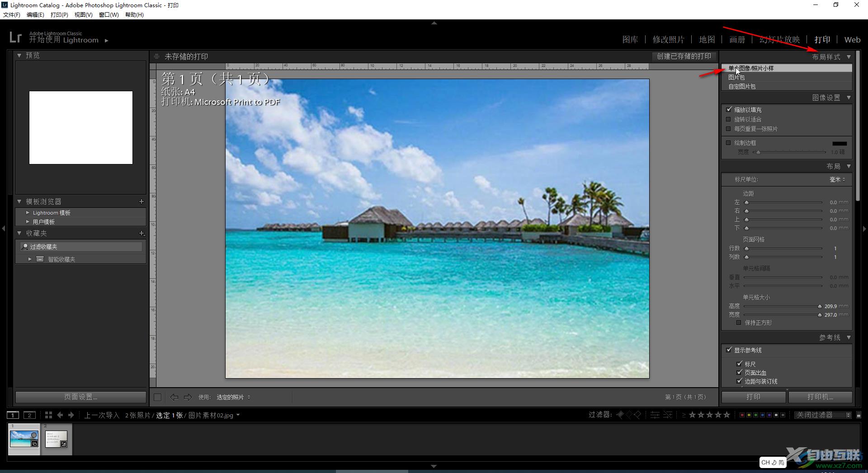Hide the top module picker arrow
Screen dimensions: 868x473
click(434, 23)
